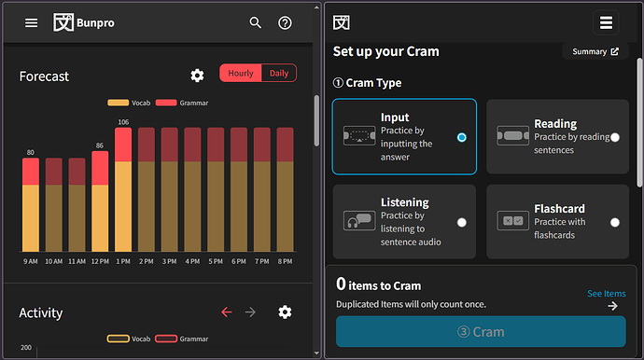Switch forecast to Hourly view

coord(241,73)
